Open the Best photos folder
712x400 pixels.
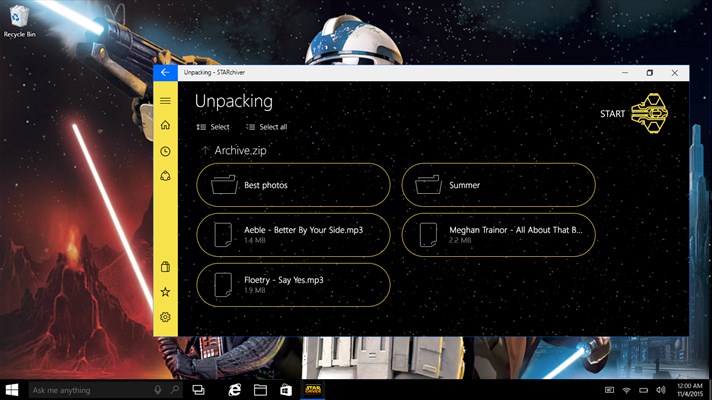293,185
